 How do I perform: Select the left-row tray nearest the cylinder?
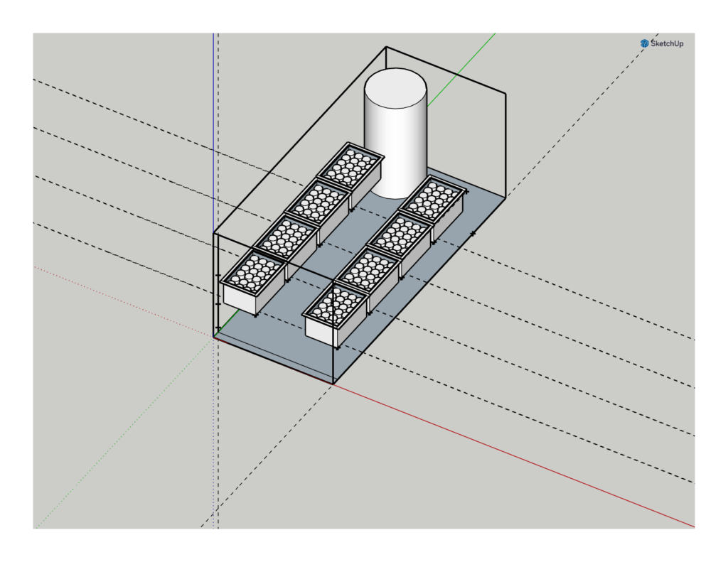point(350,168)
